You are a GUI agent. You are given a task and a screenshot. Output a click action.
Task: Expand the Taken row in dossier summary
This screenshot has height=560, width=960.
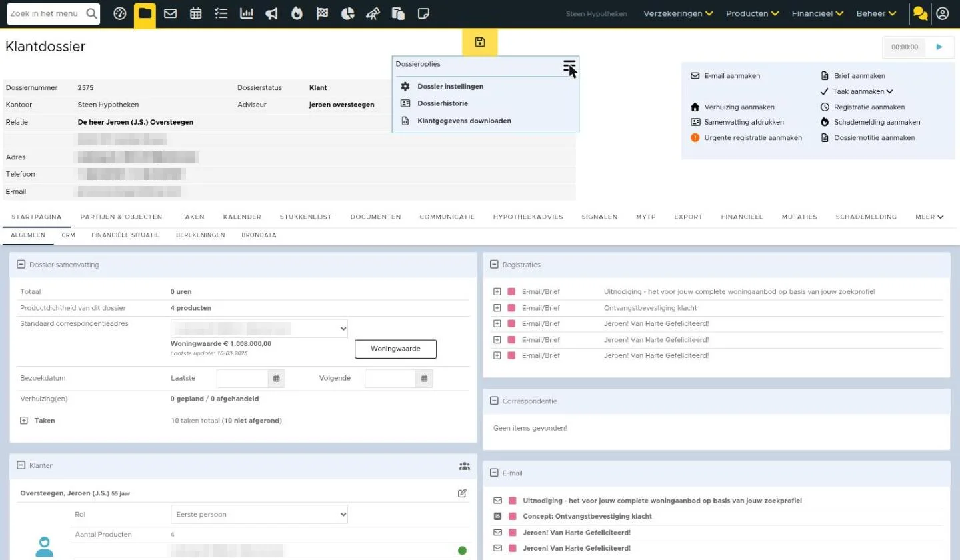[x=24, y=421]
